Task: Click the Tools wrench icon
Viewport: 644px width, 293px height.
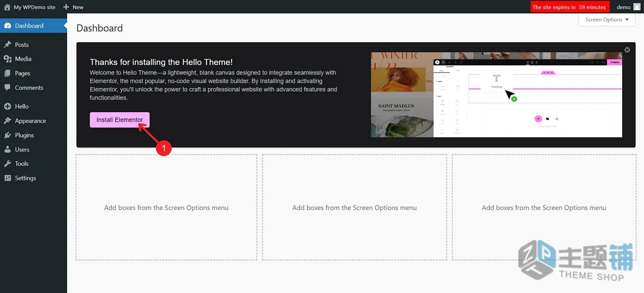Action: 8,164
